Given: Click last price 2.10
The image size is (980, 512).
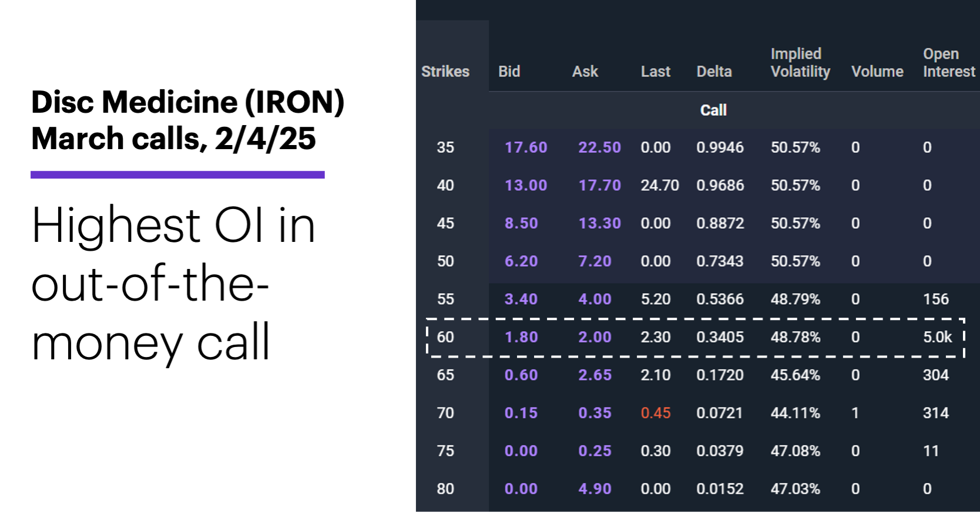Looking at the screenshot, I should coord(655,375).
